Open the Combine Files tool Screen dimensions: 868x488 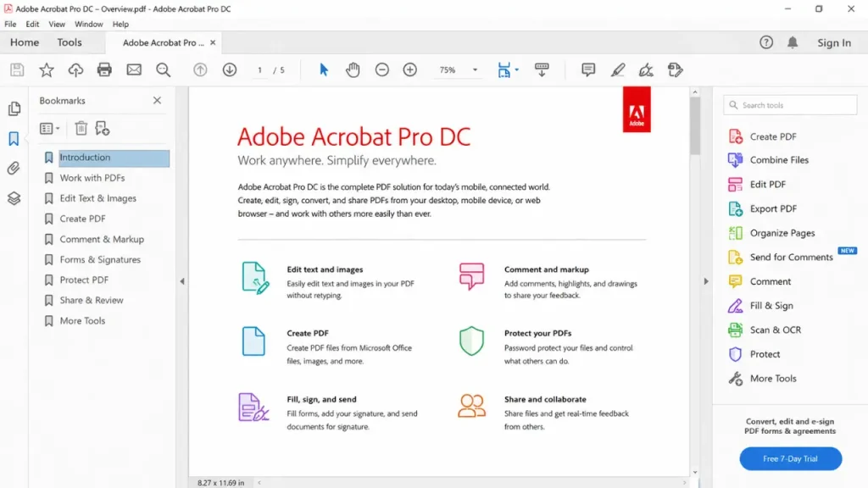click(x=768, y=160)
